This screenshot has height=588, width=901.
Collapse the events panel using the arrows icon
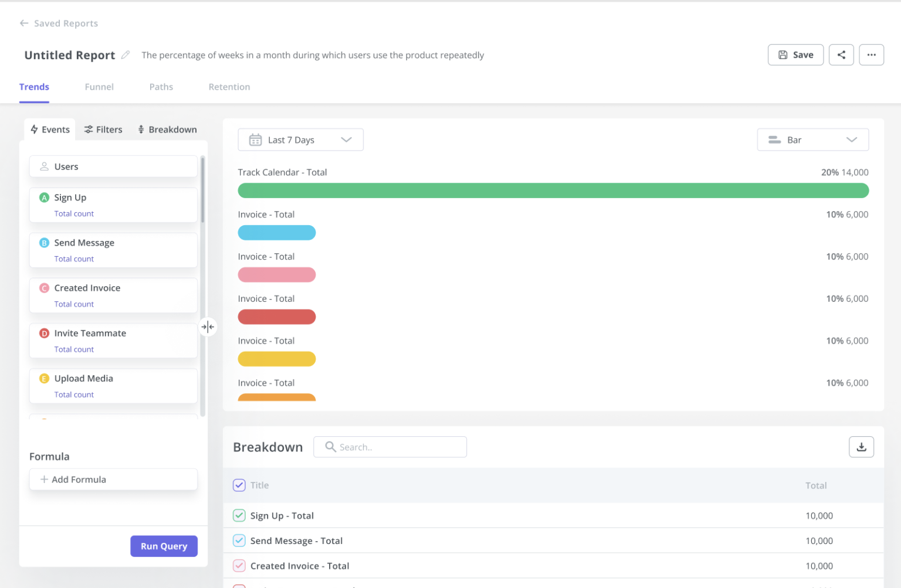208,327
